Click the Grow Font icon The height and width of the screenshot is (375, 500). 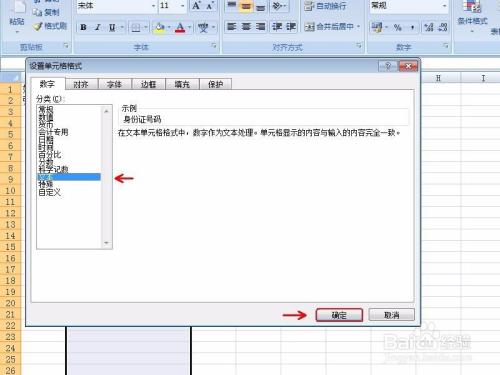point(196,6)
